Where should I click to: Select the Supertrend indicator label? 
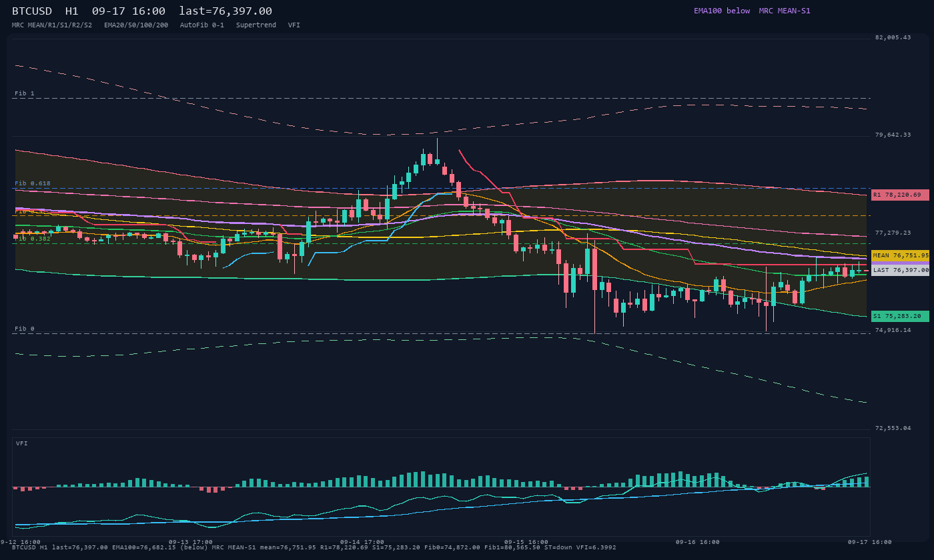(x=256, y=25)
